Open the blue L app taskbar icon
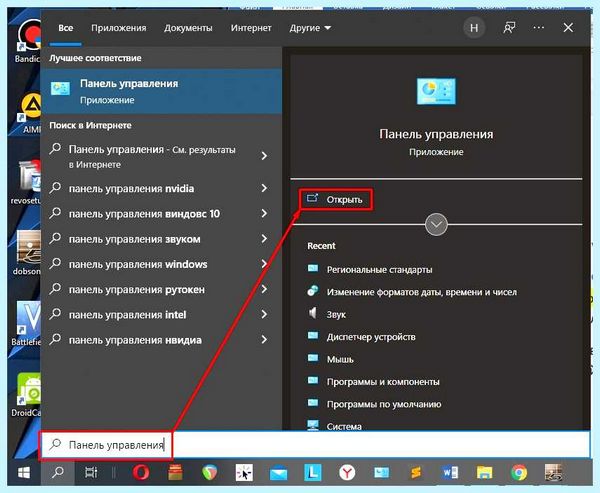600x493 pixels. 313,473
